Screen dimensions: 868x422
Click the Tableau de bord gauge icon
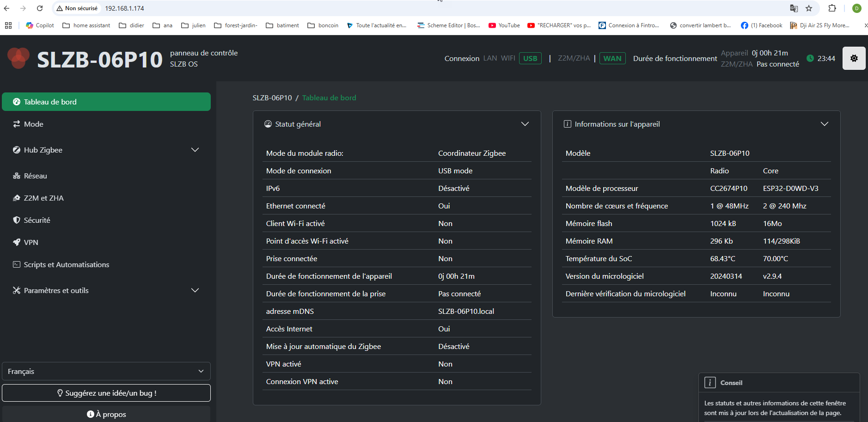[17, 102]
